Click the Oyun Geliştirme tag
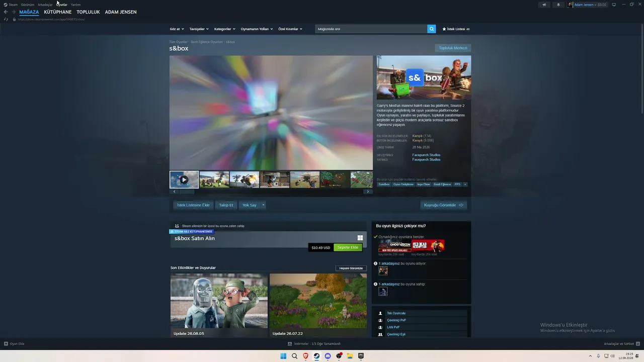 404,185
